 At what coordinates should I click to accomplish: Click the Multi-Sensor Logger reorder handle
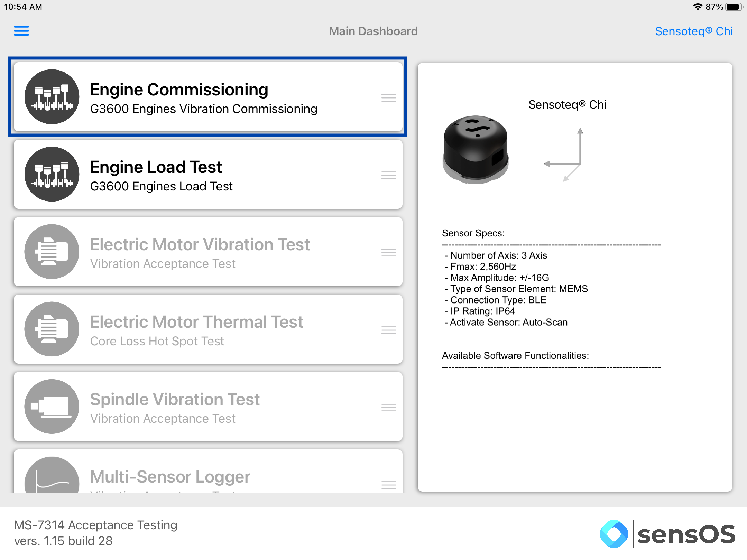click(x=389, y=485)
